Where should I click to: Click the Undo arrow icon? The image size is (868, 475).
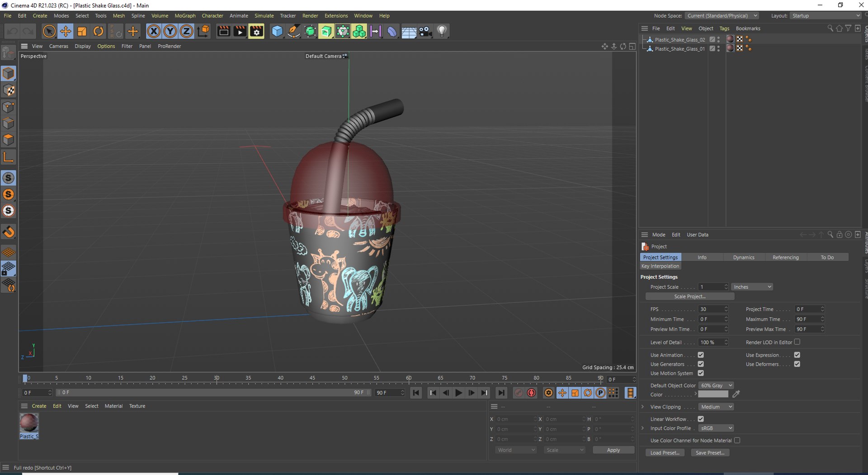pos(12,31)
